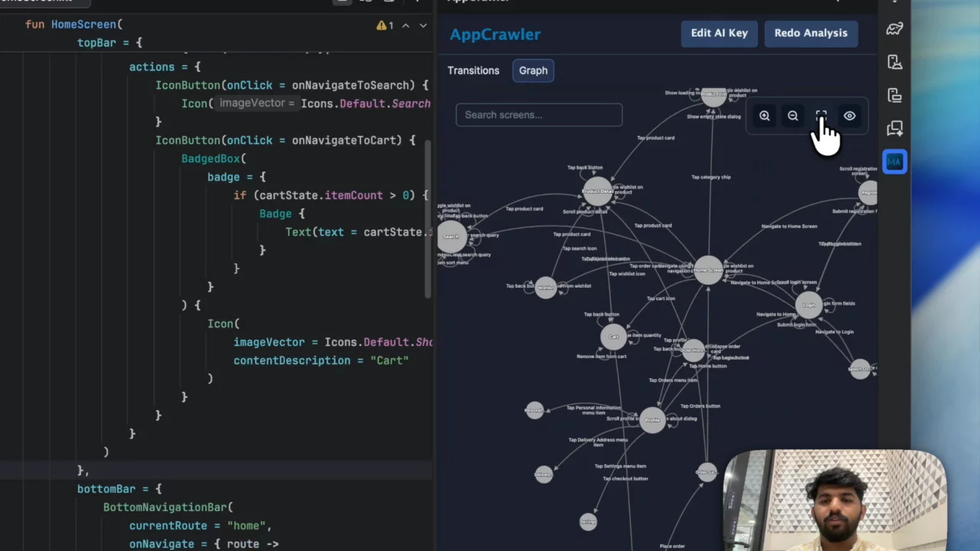The height and width of the screenshot is (551, 980).
Task: Click the 'Tap Delivery Address menu item' label
Action: (598, 442)
